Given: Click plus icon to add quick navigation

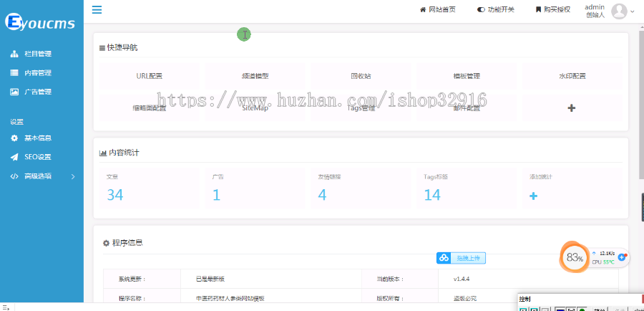Looking at the screenshot, I should click(x=571, y=107).
